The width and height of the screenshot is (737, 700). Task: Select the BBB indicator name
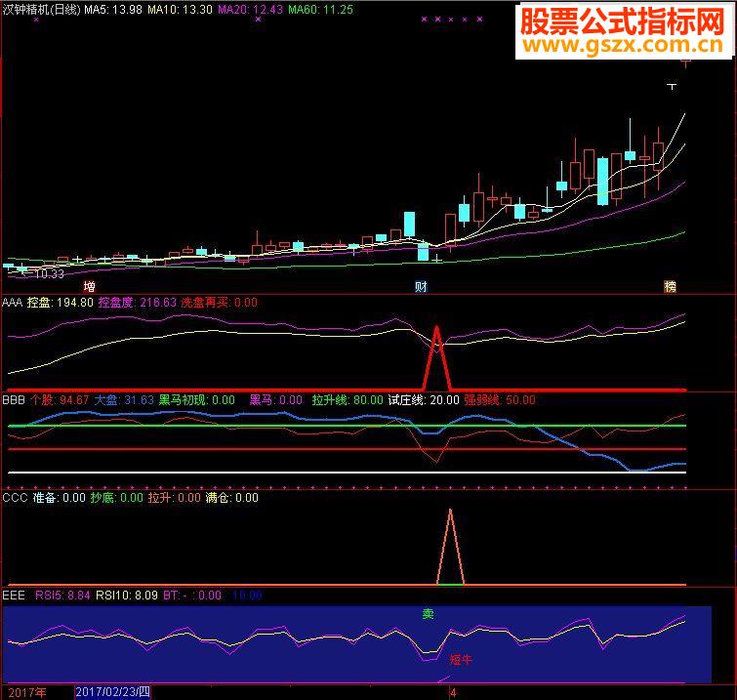[x=13, y=400]
